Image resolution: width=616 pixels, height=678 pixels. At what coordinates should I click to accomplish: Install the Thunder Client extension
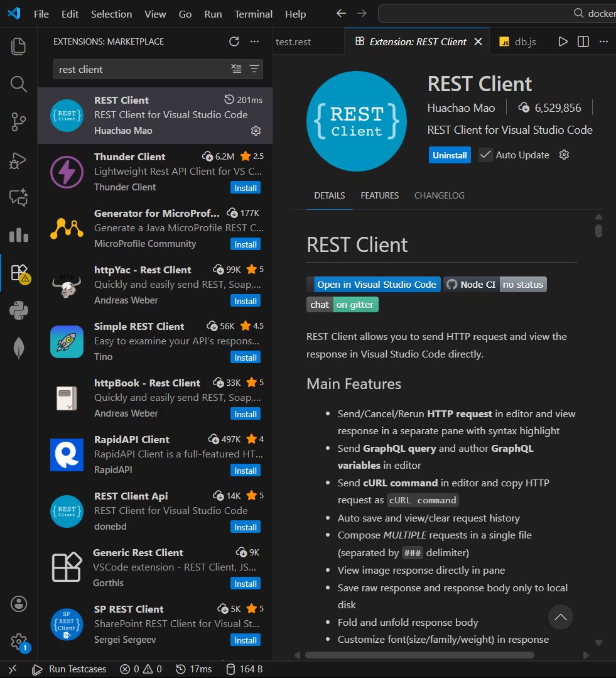coord(245,187)
